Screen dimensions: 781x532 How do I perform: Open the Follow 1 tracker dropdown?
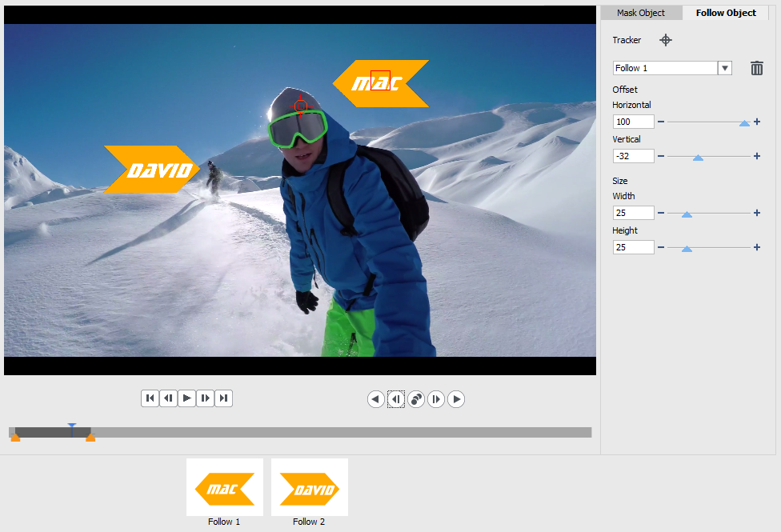[725, 68]
